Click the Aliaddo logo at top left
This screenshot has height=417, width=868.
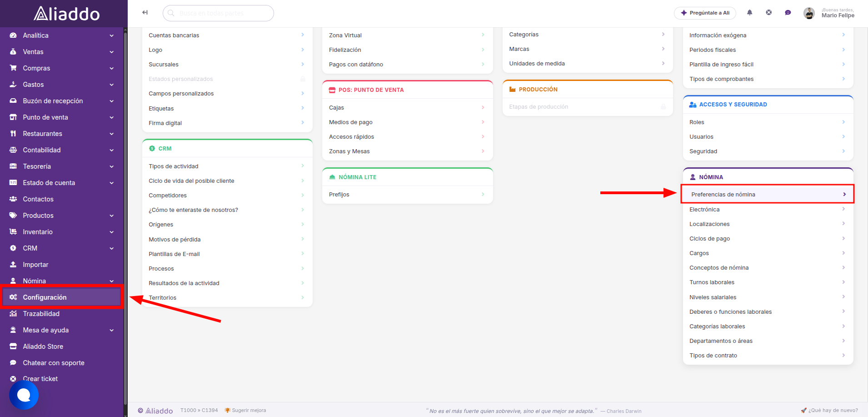pyautogui.click(x=67, y=14)
